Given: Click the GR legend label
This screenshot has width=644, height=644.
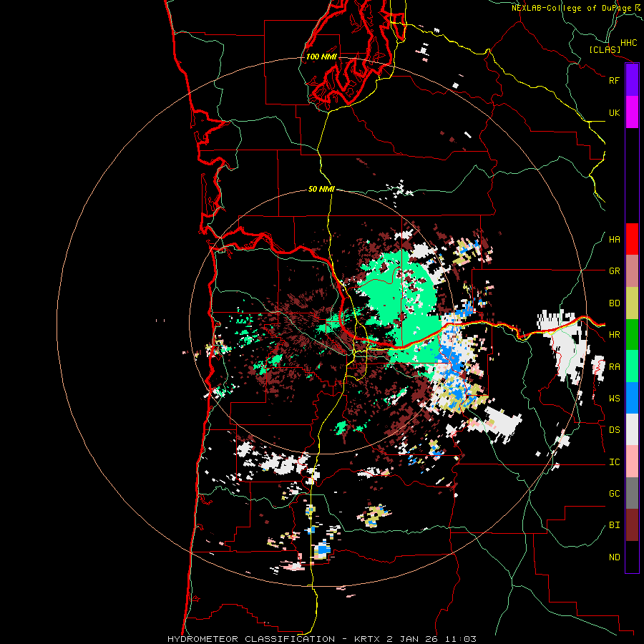Looking at the screenshot, I should 614,271.
